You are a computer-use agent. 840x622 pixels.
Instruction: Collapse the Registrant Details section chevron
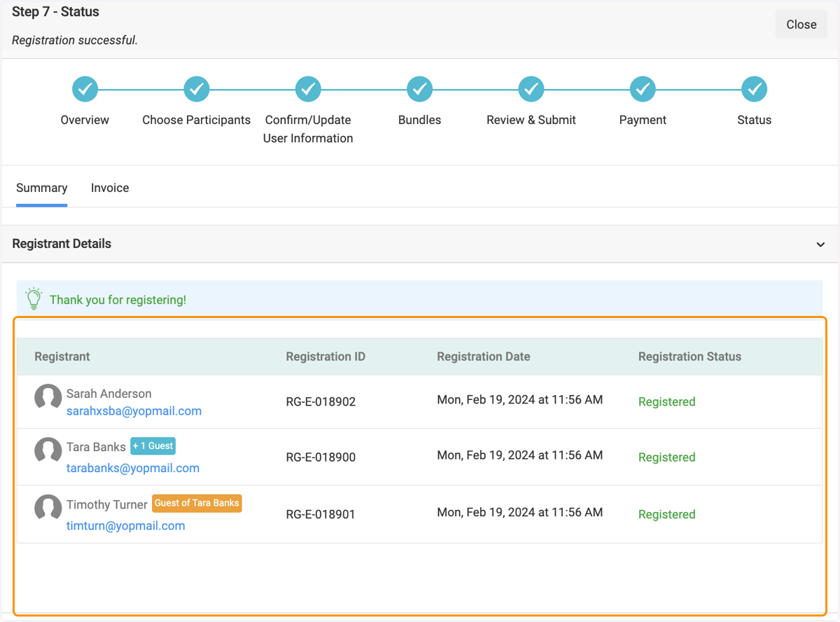(820, 244)
